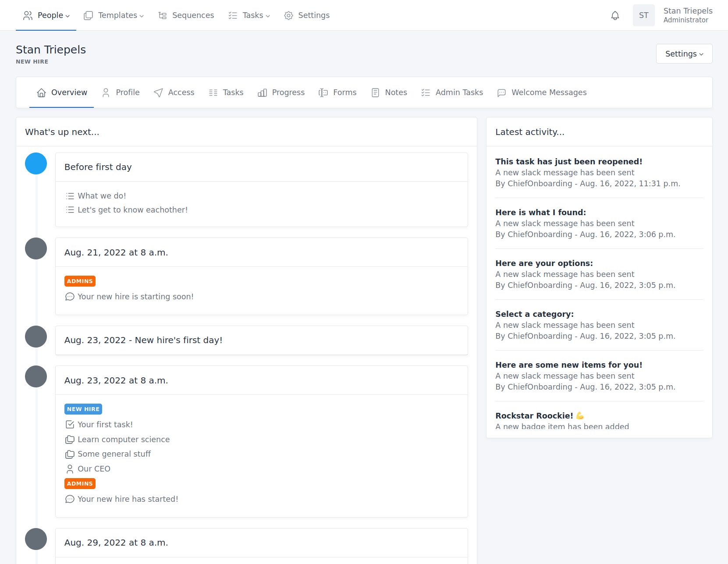Open Sequences in the top navigation

click(186, 15)
